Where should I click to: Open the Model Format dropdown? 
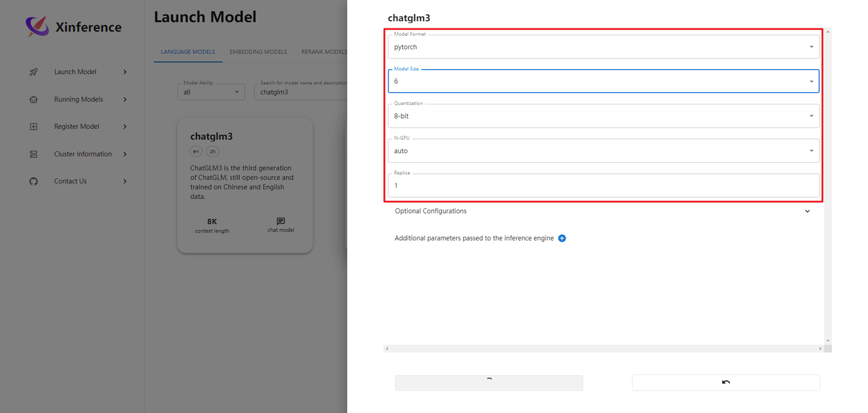(x=603, y=47)
